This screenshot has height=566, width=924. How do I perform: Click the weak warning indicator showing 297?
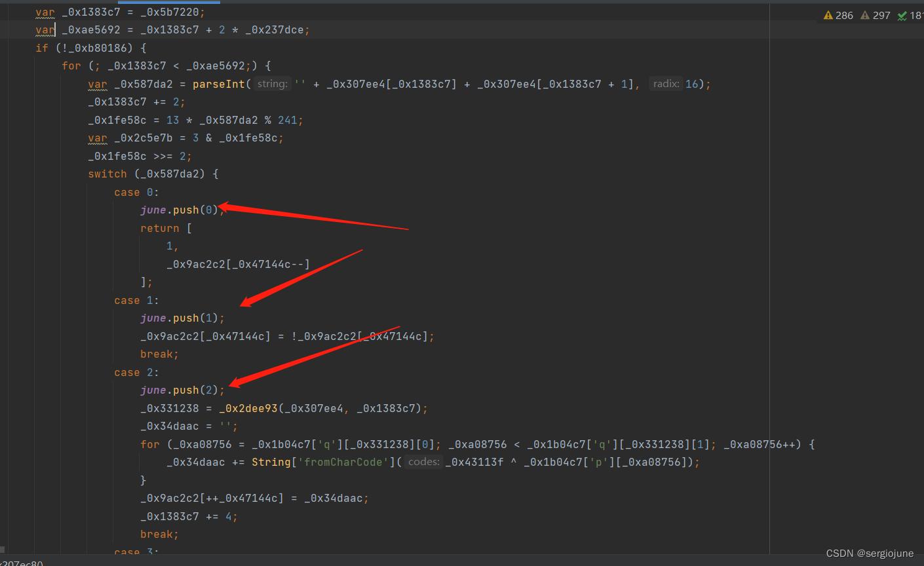point(876,15)
